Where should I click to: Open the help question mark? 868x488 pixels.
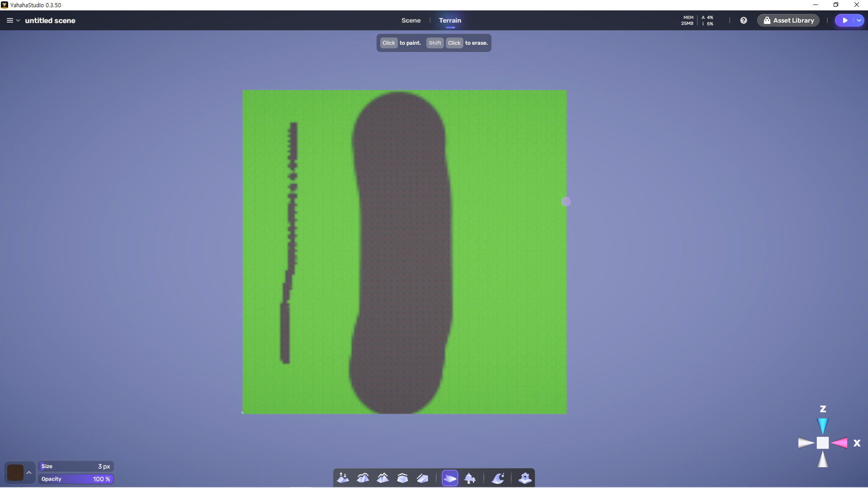744,20
